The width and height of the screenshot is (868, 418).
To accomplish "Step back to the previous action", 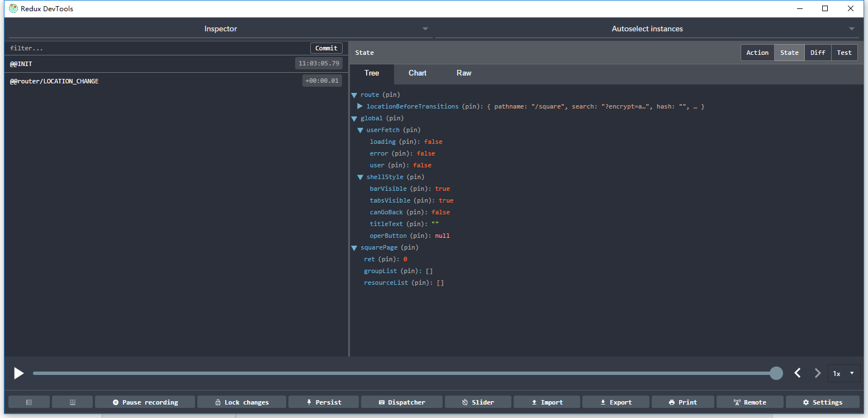I will point(798,373).
